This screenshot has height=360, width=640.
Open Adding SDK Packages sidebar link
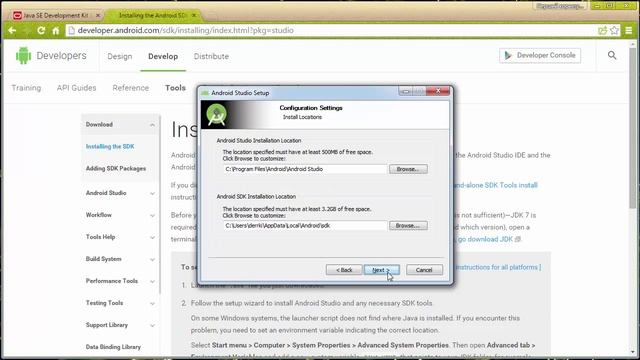coord(116,168)
